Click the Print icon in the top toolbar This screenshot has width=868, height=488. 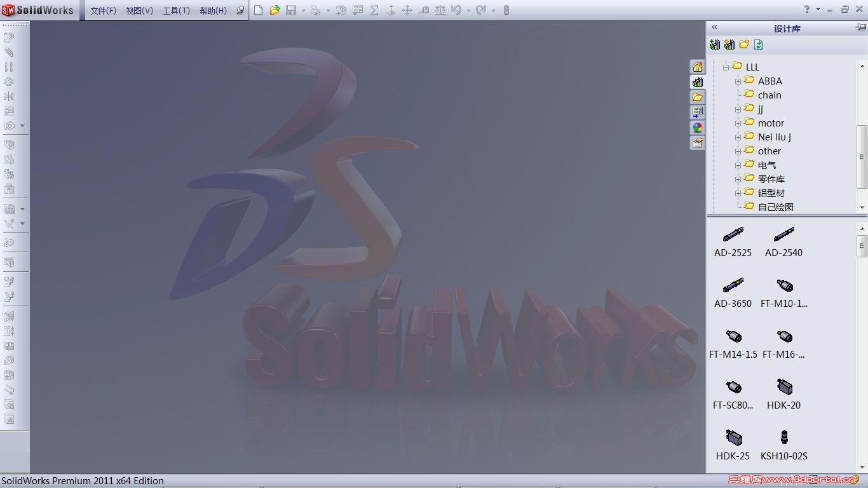315,10
